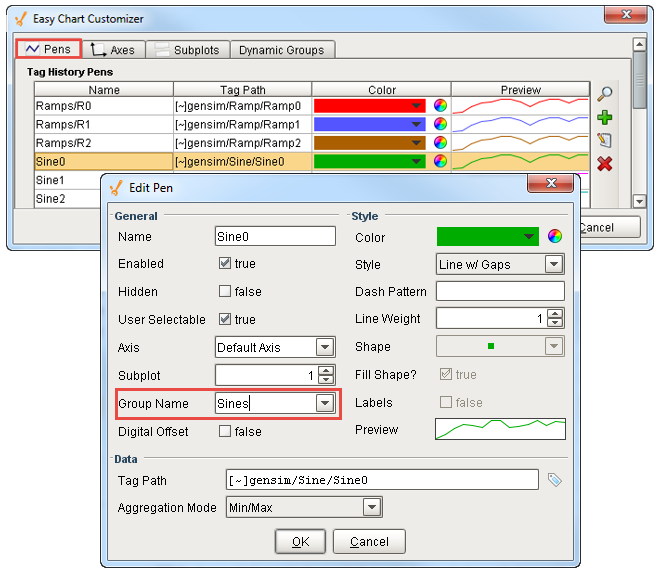This screenshot has height=572, width=659.
Task: Expand the Group Name combo box
Action: [324, 403]
